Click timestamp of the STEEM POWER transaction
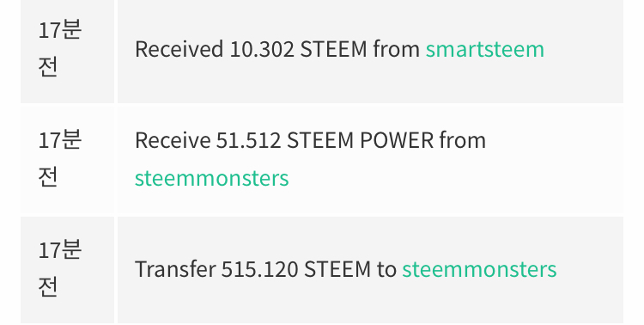Viewport: 644px width, 325px height. [x=59, y=158]
